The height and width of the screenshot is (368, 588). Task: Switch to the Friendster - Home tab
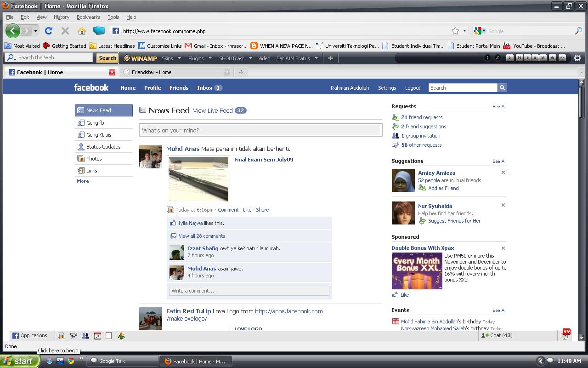point(176,72)
